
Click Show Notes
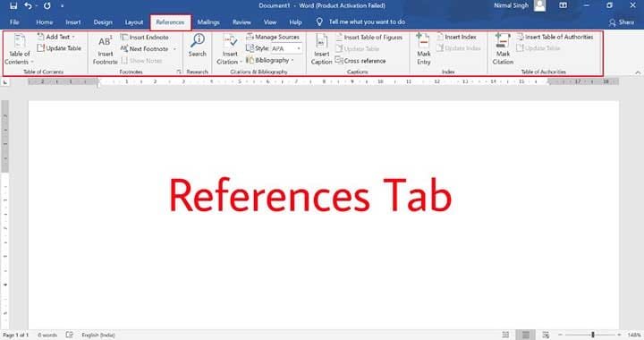coord(141,60)
